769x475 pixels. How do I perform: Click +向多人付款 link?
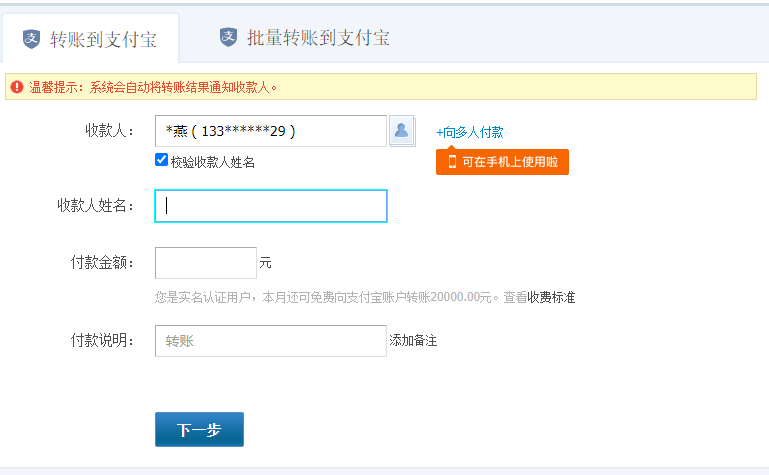[x=470, y=132]
